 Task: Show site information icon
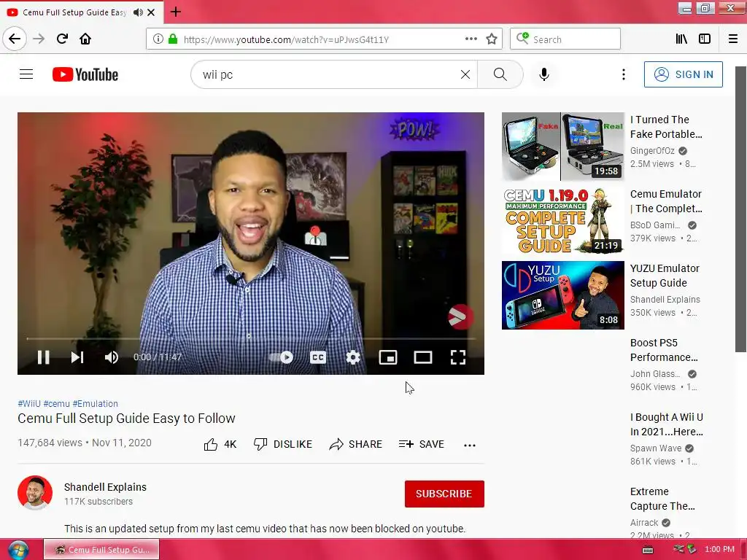coord(158,39)
